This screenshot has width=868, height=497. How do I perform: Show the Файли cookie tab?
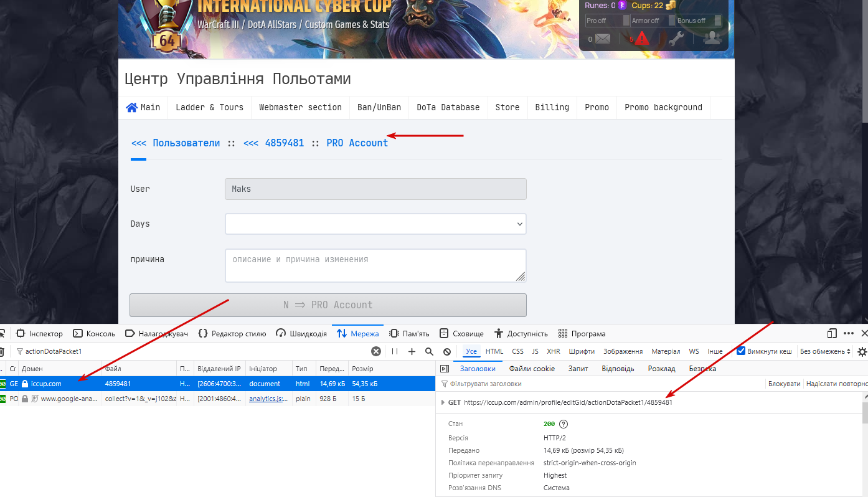point(532,369)
